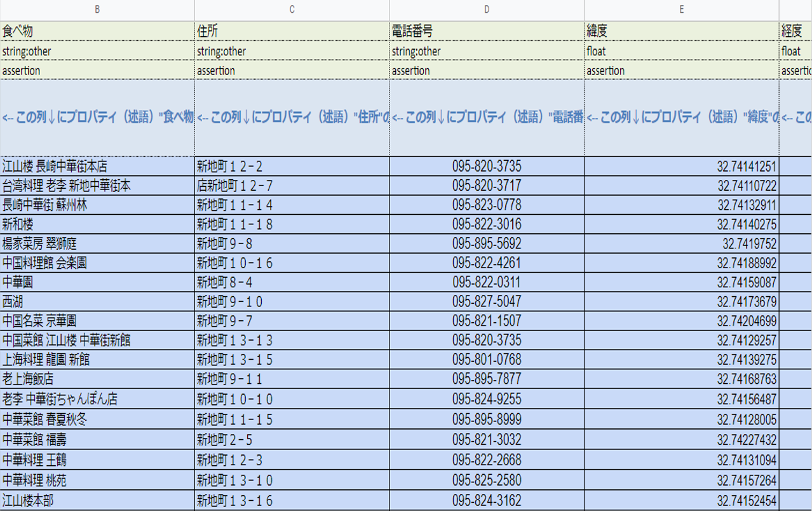The image size is (812, 511).
Task: Select cell 楊家菜房 翠獅庭
Action: pos(97,243)
